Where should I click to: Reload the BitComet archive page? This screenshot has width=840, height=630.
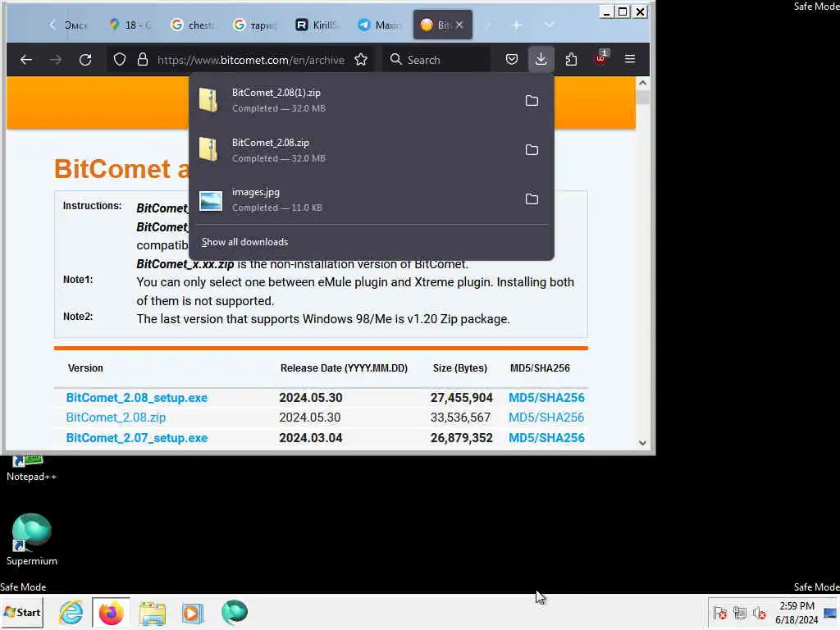(85, 59)
